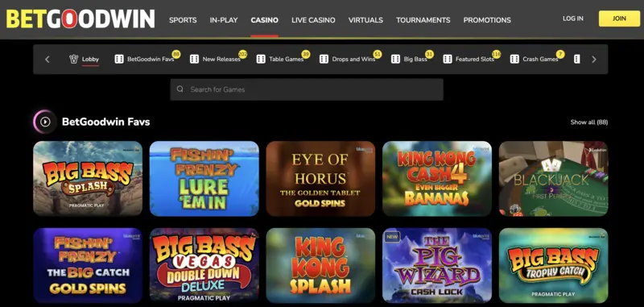This screenshot has width=644, height=307.
Task: Open the New Releases category
Action: point(221,59)
